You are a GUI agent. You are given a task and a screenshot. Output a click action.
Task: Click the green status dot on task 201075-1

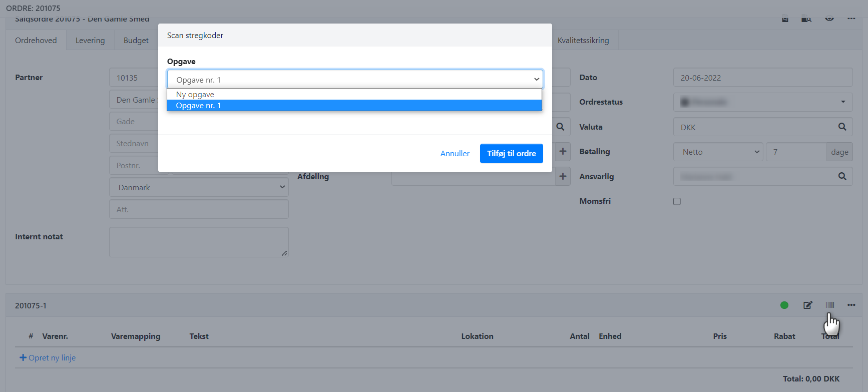[784, 305]
